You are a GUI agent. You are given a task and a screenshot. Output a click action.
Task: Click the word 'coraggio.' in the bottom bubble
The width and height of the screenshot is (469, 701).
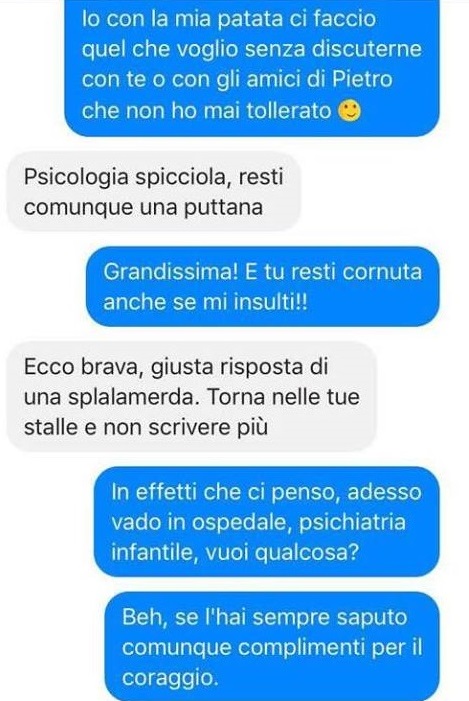pos(170,678)
